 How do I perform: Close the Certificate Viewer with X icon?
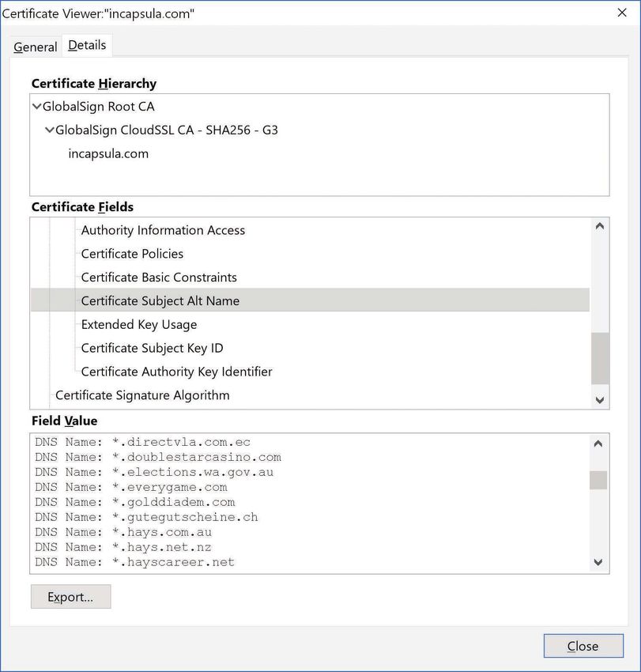[x=622, y=13]
